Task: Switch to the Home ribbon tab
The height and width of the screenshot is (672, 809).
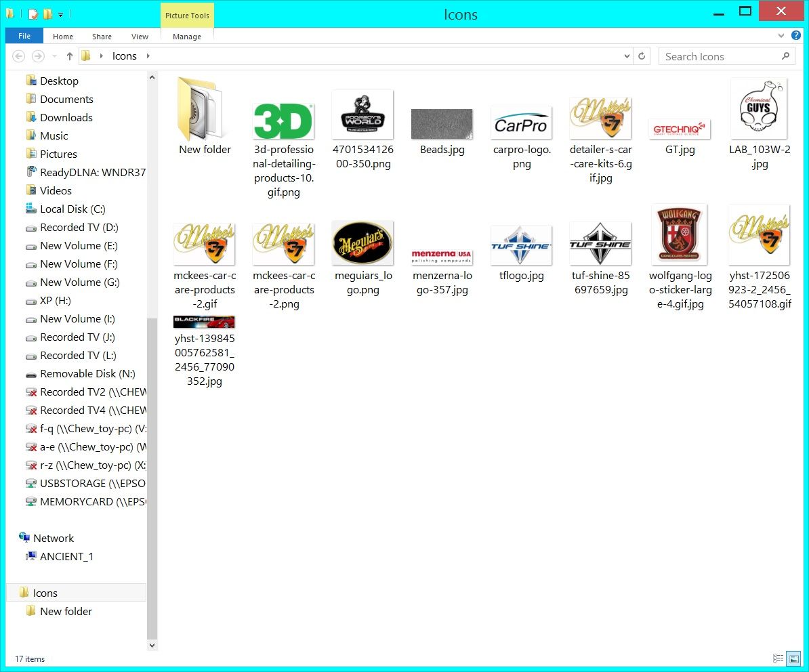Action: [63, 37]
